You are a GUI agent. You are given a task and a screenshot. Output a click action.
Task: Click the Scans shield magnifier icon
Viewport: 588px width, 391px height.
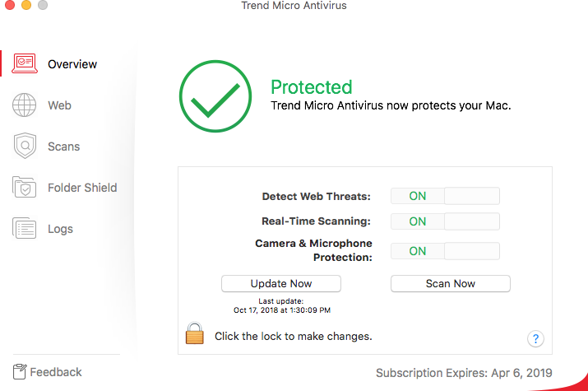point(25,147)
